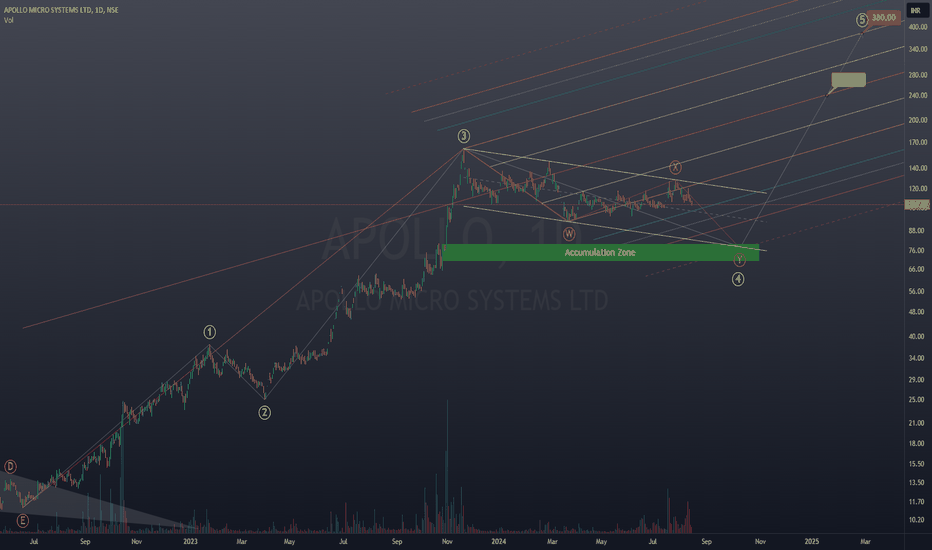The image size is (932, 550).
Task: Click the 2024 time axis label
Action: [x=499, y=541]
